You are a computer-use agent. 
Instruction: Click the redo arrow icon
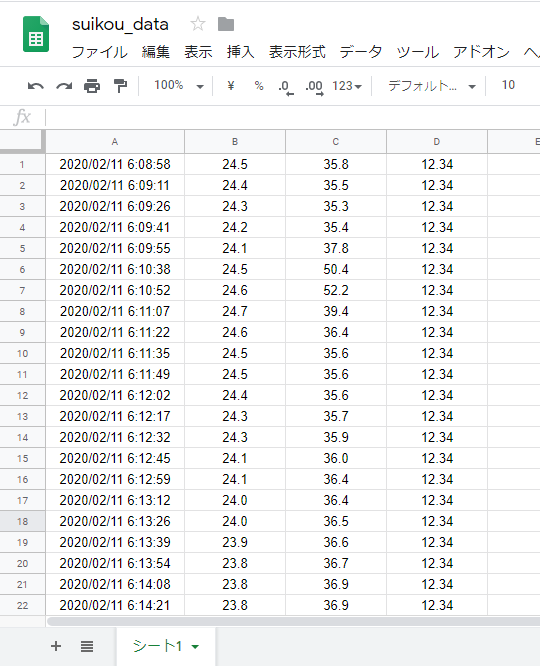point(64,86)
